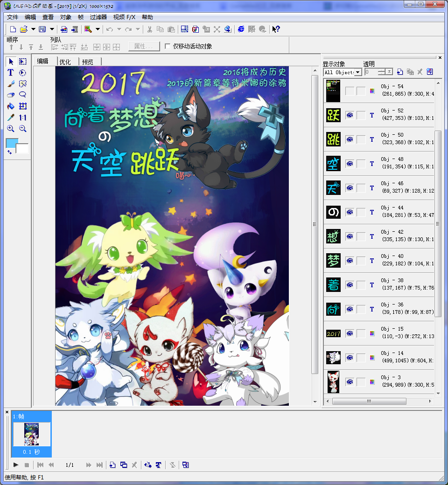Click the Zoom in magnifier tool
The height and width of the screenshot is (485, 448).
11,129
